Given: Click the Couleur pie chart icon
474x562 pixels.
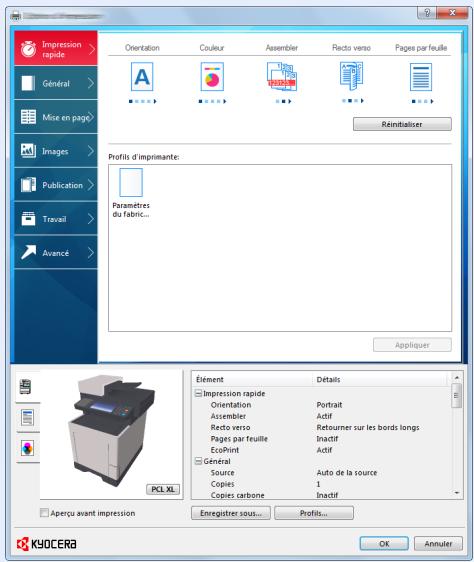Looking at the screenshot, I should [x=212, y=77].
